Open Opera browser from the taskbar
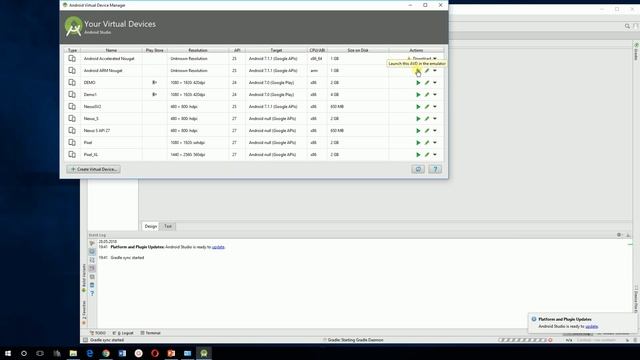Viewport: 640px width, 360px height. click(155, 353)
